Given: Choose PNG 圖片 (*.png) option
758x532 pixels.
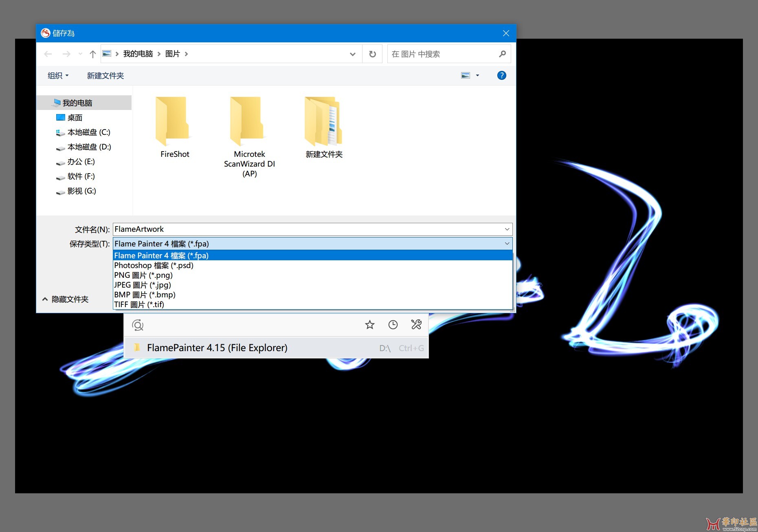Looking at the screenshot, I should coord(312,275).
